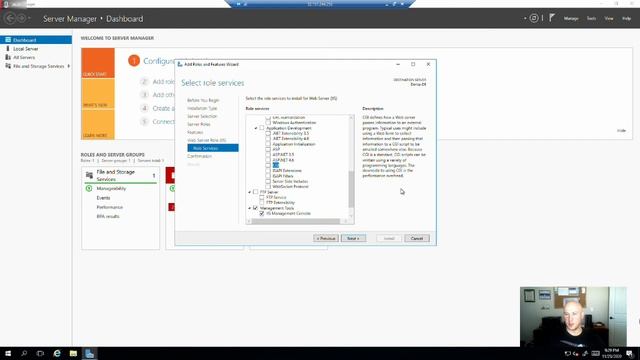Collapse the Management Tools tree node

pos(249,208)
